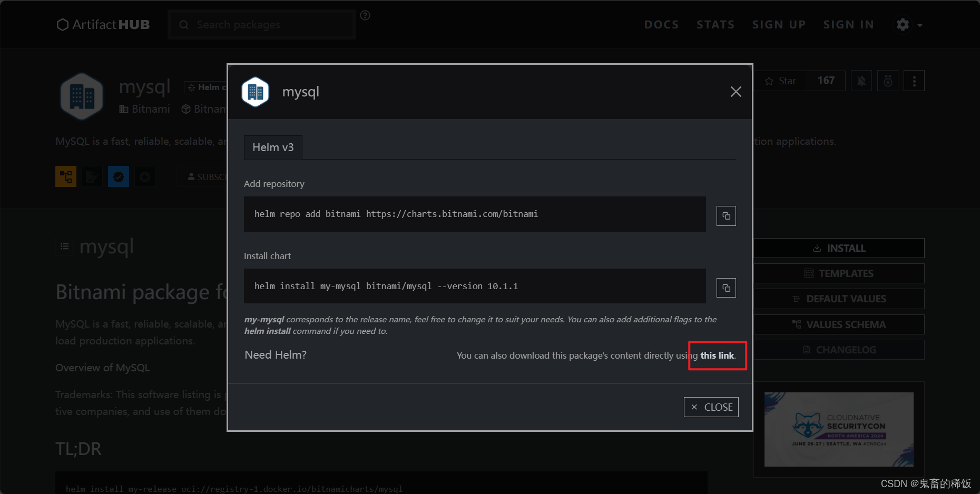This screenshot has width=980, height=494.
Task: Open the Need Helm? link
Action: click(276, 355)
